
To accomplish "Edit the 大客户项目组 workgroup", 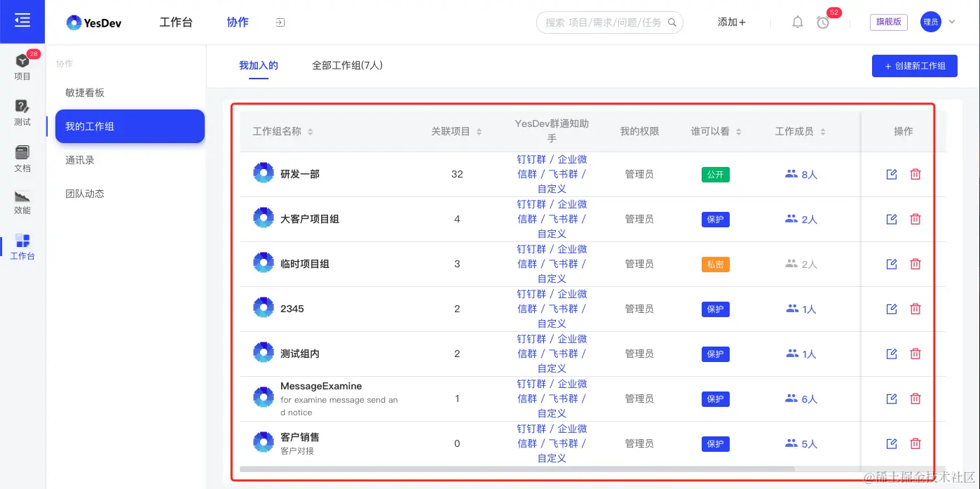I will click(x=892, y=219).
